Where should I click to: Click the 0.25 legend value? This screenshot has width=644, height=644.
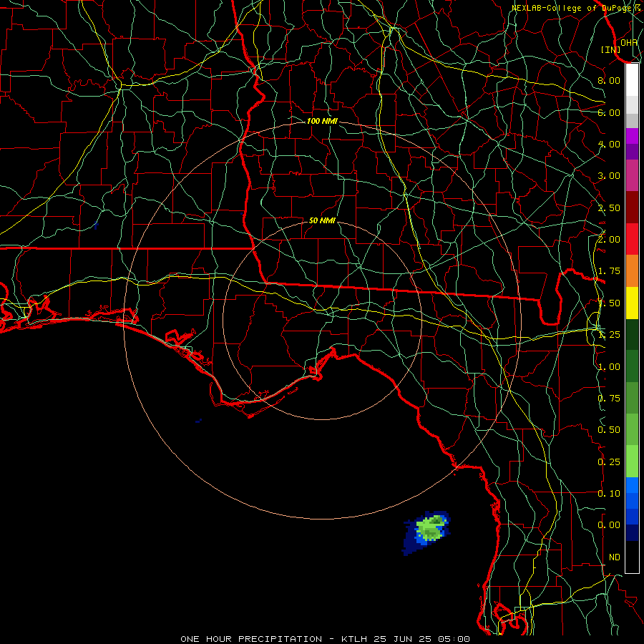[609, 462]
